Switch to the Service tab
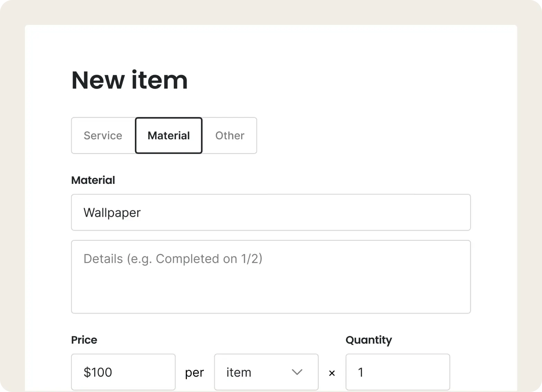The width and height of the screenshot is (542, 392). (103, 136)
